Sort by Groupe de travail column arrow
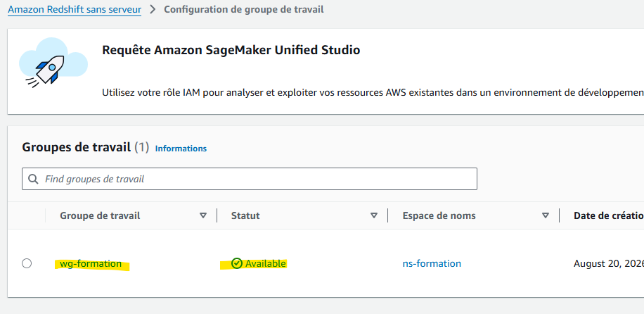Screen dimensions: 644x314 203,215
